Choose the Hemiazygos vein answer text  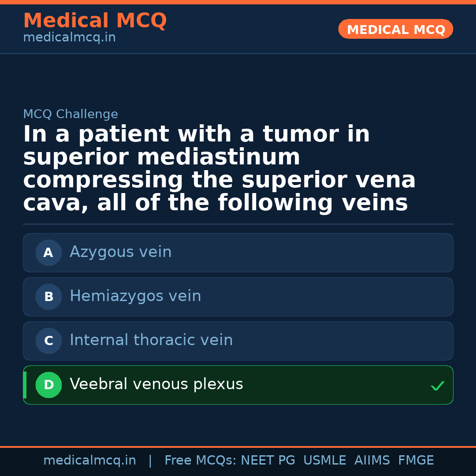(x=135, y=296)
